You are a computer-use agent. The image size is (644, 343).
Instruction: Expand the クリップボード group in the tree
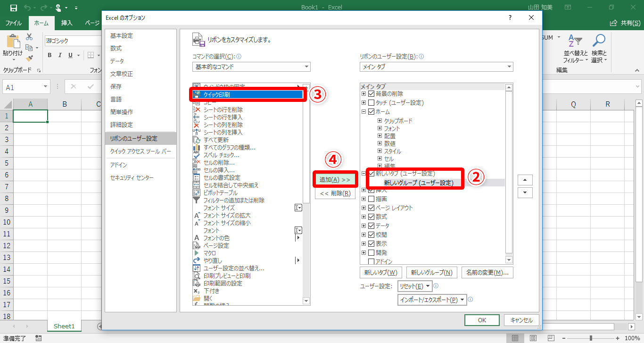[x=380, y=121]
